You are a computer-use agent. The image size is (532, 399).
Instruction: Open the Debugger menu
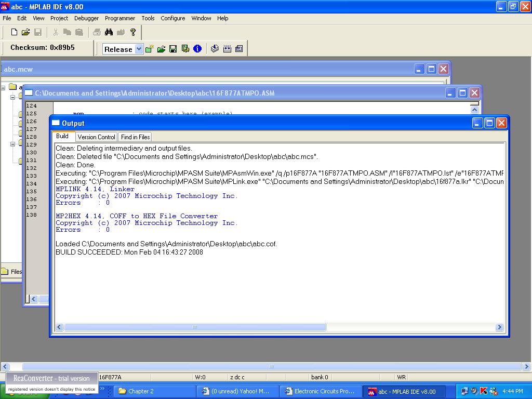click(x=87, y=18)
